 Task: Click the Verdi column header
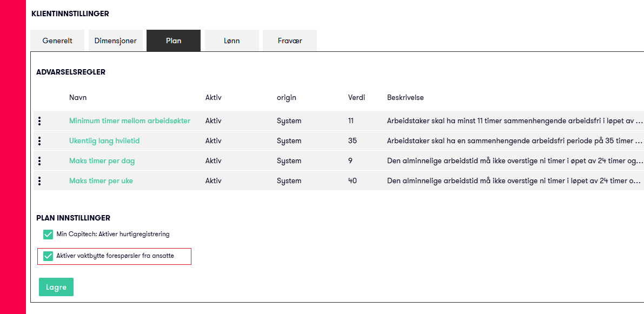point(356,98)
